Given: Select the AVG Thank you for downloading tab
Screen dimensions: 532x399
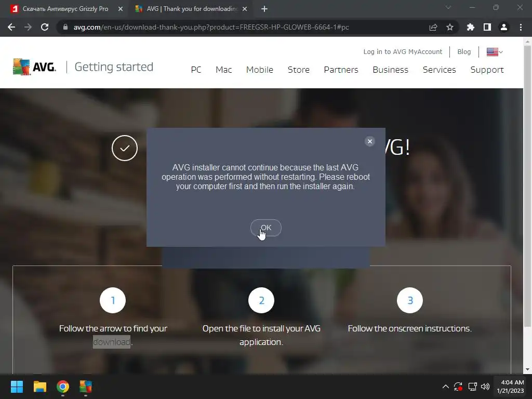Looking at the screenshot, I should [x=190, y=9].
